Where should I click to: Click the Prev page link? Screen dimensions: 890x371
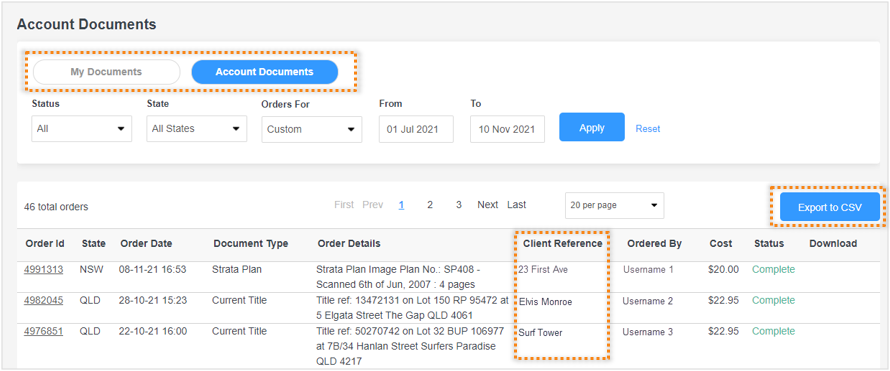click(x=373, y=205)
